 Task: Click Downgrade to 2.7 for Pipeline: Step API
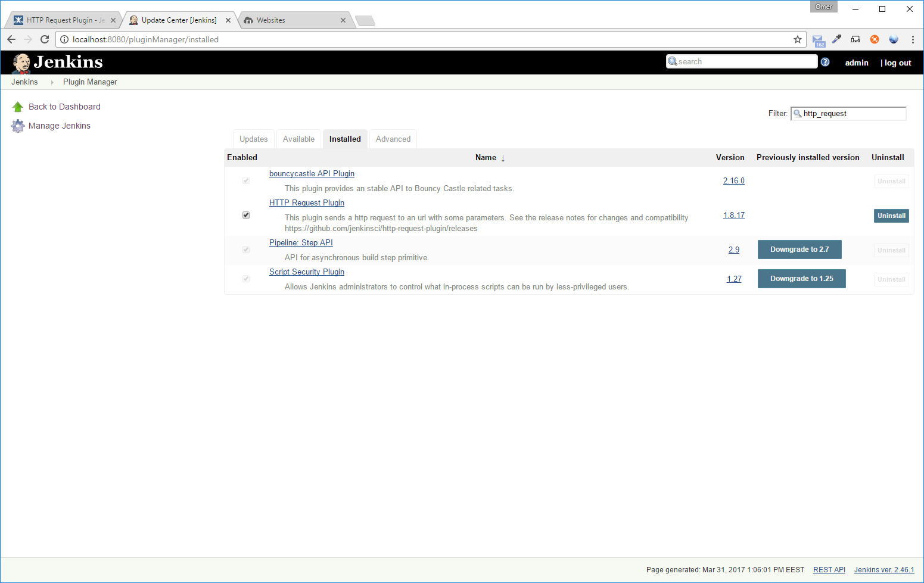pyautogui.click(x=799, y=250)
